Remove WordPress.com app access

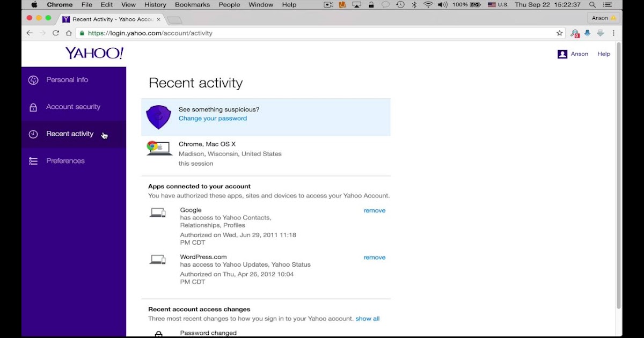375,258
